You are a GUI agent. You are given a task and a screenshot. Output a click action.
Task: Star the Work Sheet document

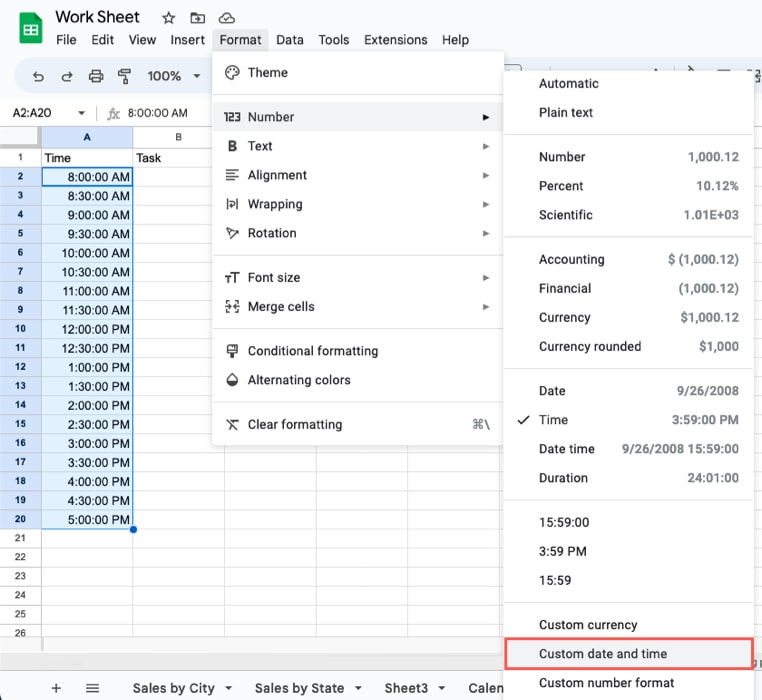click(x=168, y=18)
